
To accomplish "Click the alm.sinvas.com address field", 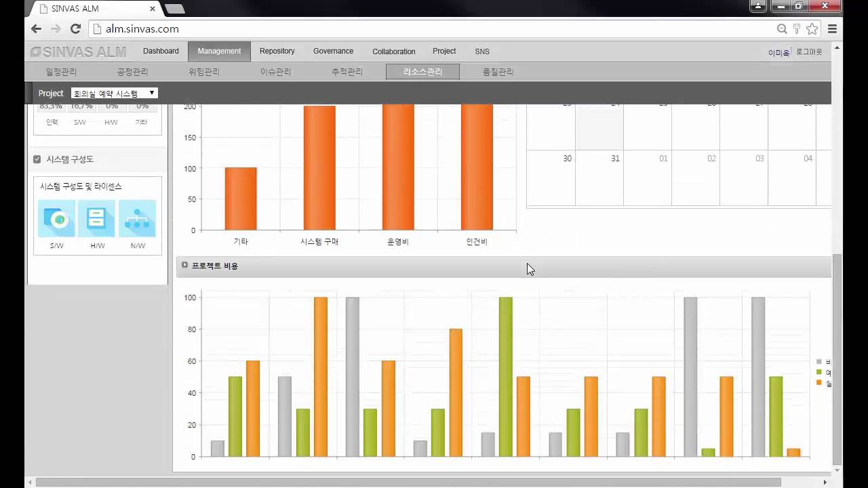I will coord(434,28).
